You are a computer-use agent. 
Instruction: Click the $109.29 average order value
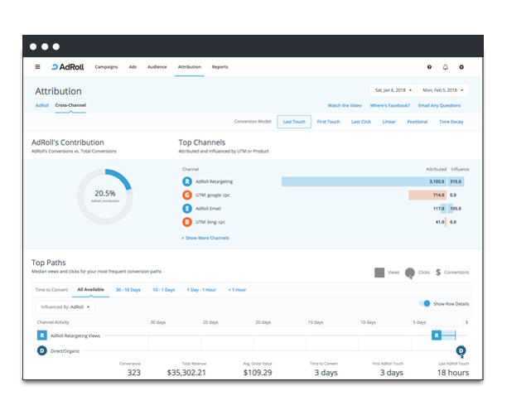click(258, 373)
